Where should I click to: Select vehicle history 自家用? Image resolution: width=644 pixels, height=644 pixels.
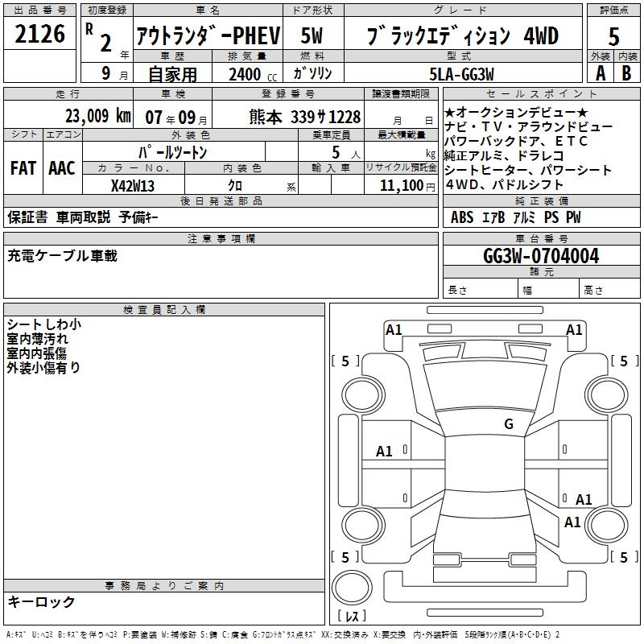coord(172,74)
